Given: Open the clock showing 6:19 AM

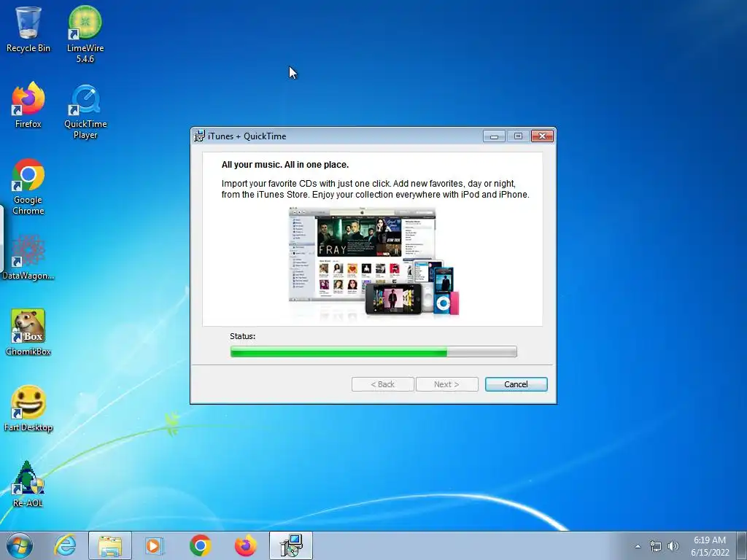Looking at the screenshot, I should point(710,546).
